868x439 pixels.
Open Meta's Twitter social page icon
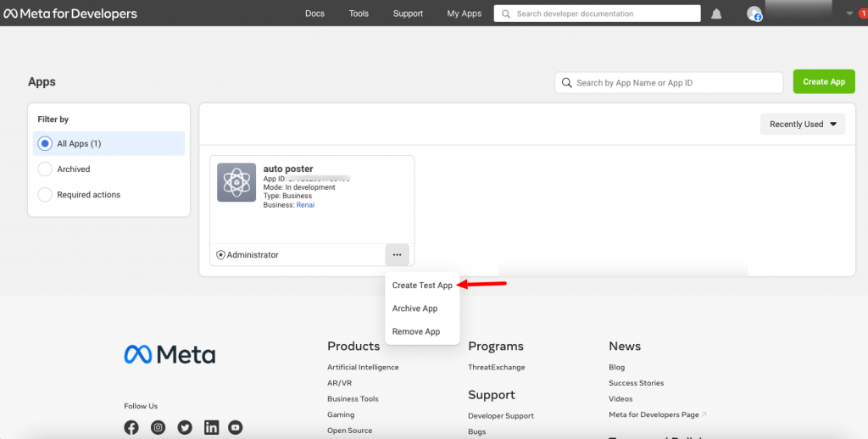click(x=184, y=427)
